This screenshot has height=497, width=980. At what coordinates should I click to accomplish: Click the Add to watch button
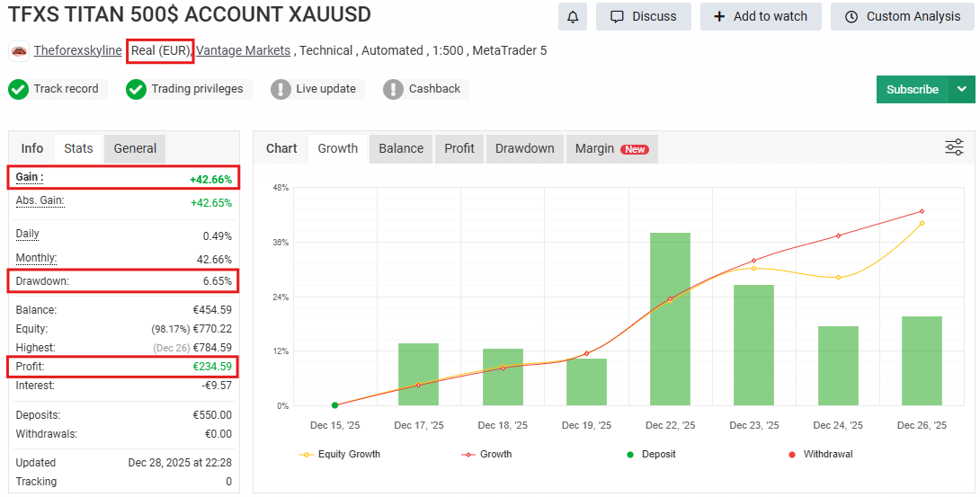pyautogui.click(x=760, y=16)
